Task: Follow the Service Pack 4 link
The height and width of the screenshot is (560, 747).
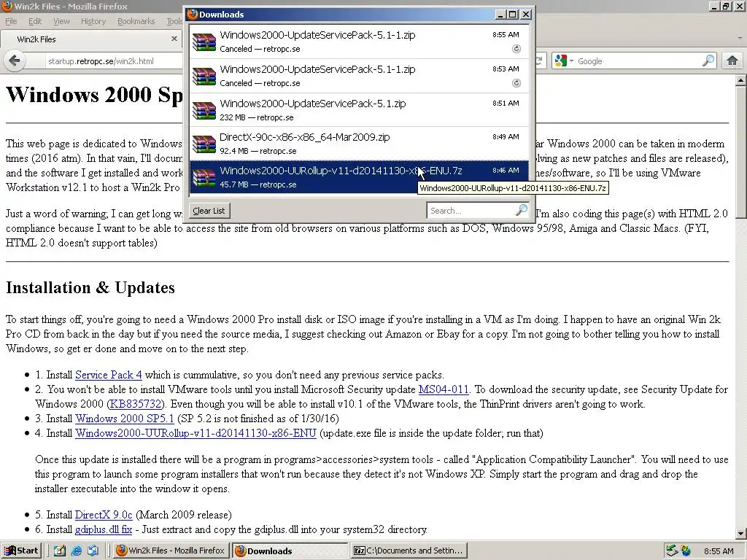Action: pos(108,375)
